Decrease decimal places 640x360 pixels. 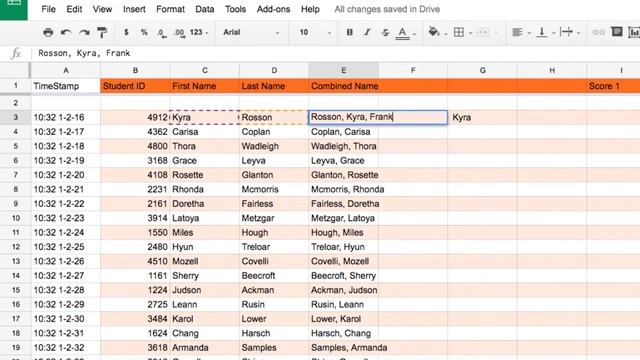(x=162, y=33)
